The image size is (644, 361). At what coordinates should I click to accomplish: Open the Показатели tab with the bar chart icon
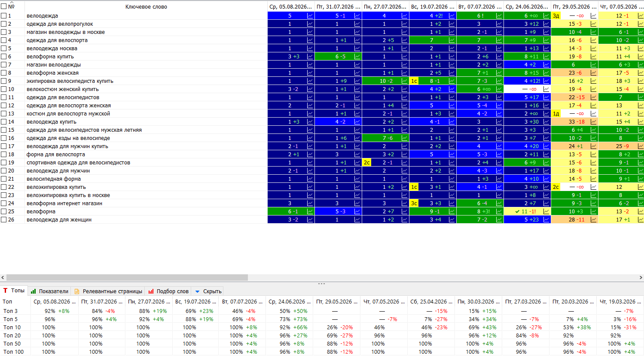pos(49,291)
